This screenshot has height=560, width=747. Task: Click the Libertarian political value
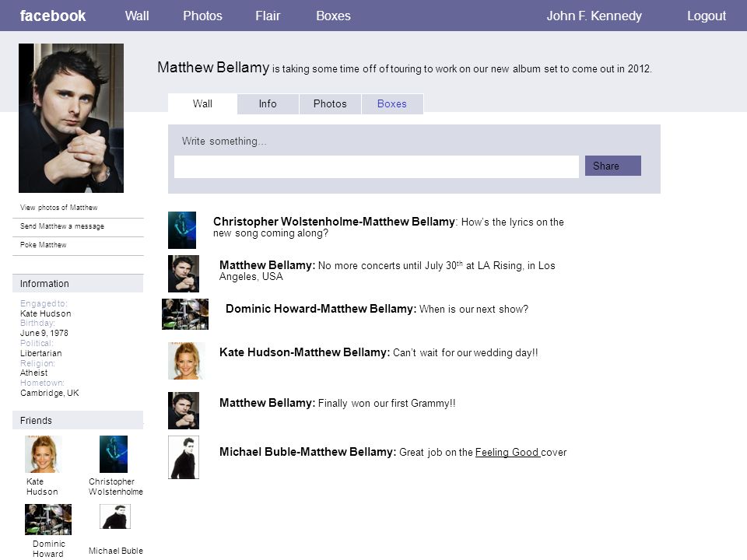(x=41, y=353)
